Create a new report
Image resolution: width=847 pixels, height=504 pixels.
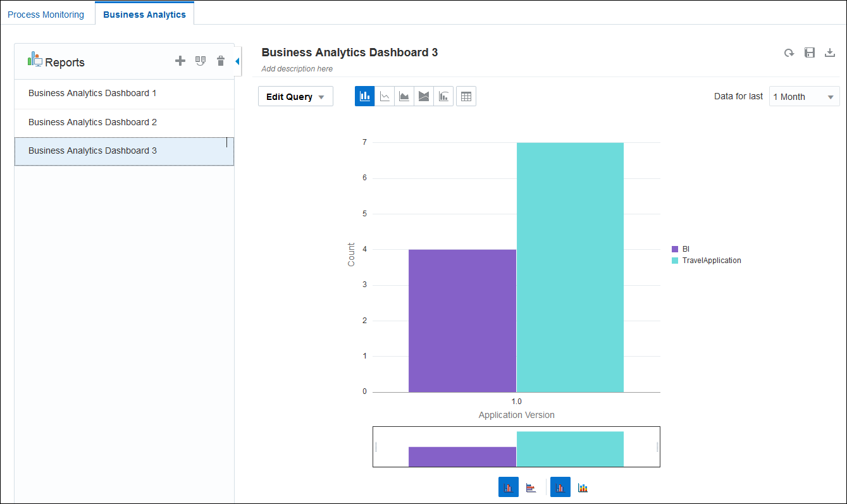coord(180,61)
